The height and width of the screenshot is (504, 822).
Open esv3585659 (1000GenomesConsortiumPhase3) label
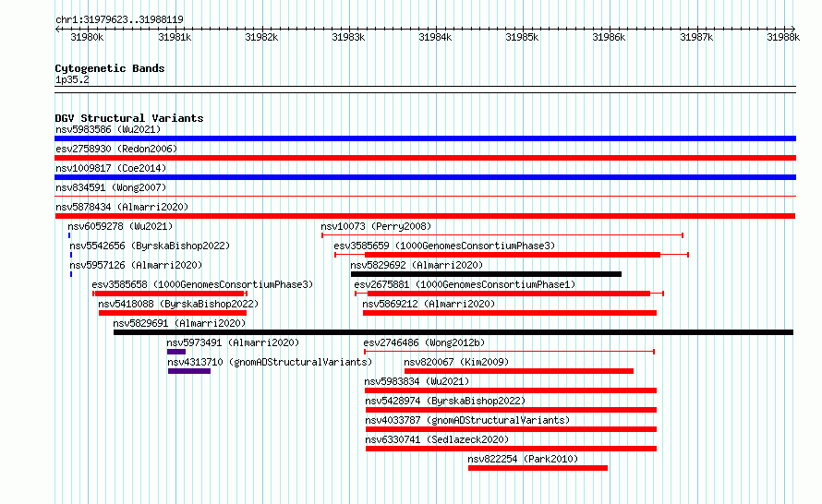click(x=444, y=246)
